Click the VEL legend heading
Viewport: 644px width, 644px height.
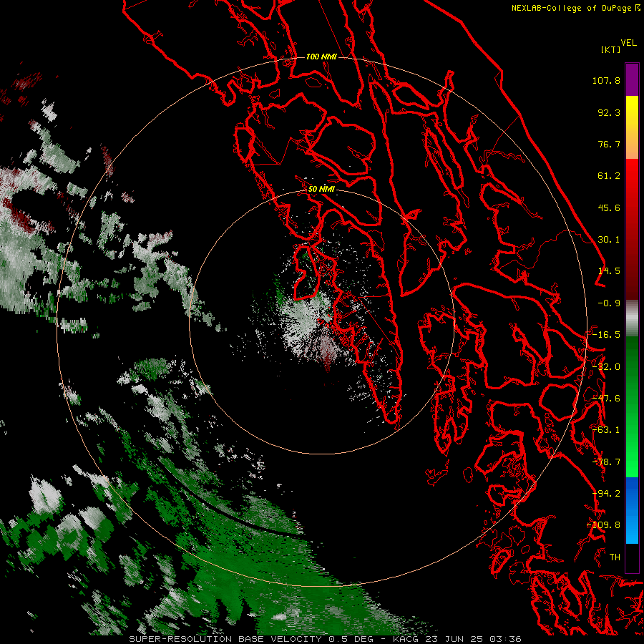pos(628,43)
